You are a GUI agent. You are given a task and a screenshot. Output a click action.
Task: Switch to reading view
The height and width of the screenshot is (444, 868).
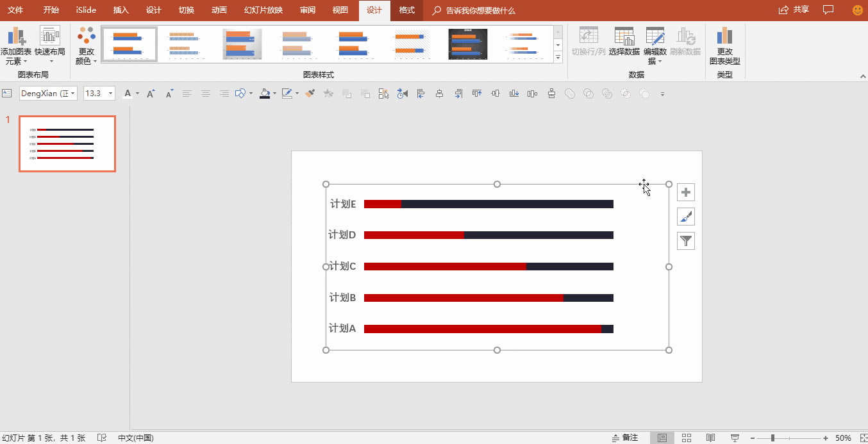click(x=710, y=438)
